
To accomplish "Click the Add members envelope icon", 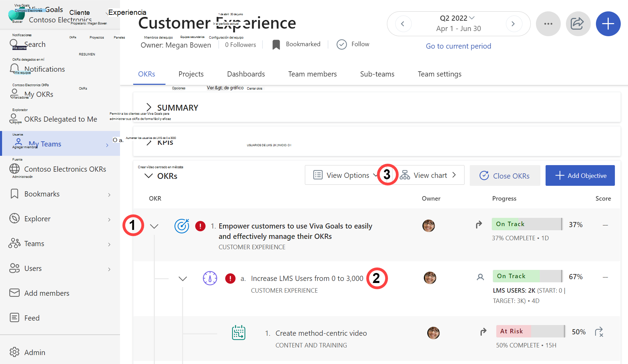I will 14,293.
